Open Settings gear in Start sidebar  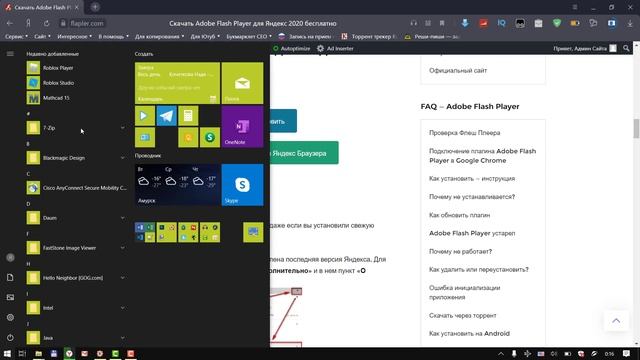point(10,317)
